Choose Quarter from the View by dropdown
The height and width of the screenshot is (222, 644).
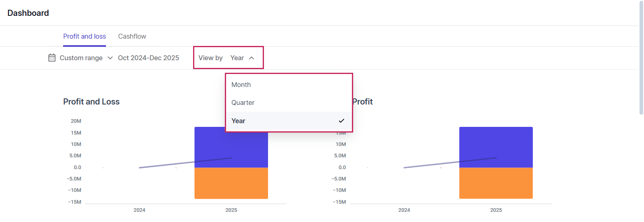(243, 102)
